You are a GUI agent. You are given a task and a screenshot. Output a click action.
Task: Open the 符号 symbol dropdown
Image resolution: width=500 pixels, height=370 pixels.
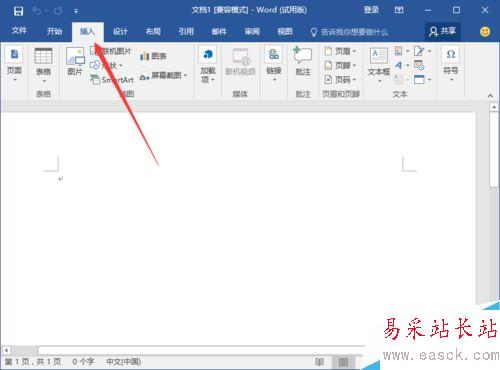[451, 64]
